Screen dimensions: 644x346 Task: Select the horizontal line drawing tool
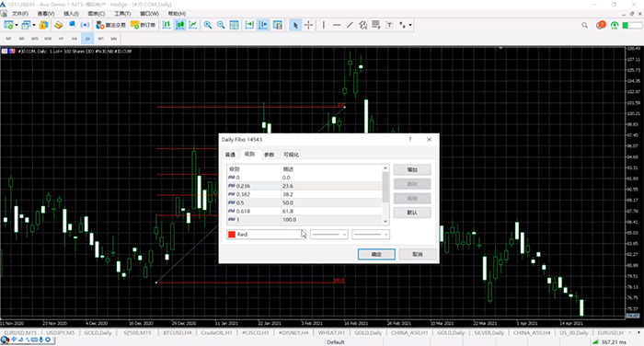[337, 25]
